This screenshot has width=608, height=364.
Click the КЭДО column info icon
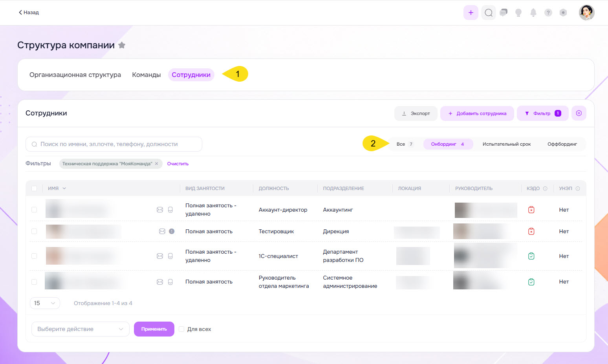pos(545,188)
